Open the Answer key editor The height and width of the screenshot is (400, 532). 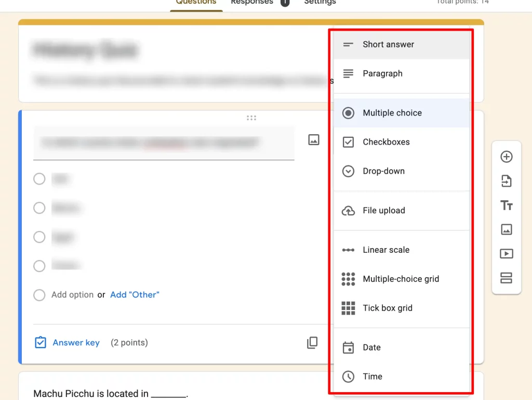pos(76,342)
